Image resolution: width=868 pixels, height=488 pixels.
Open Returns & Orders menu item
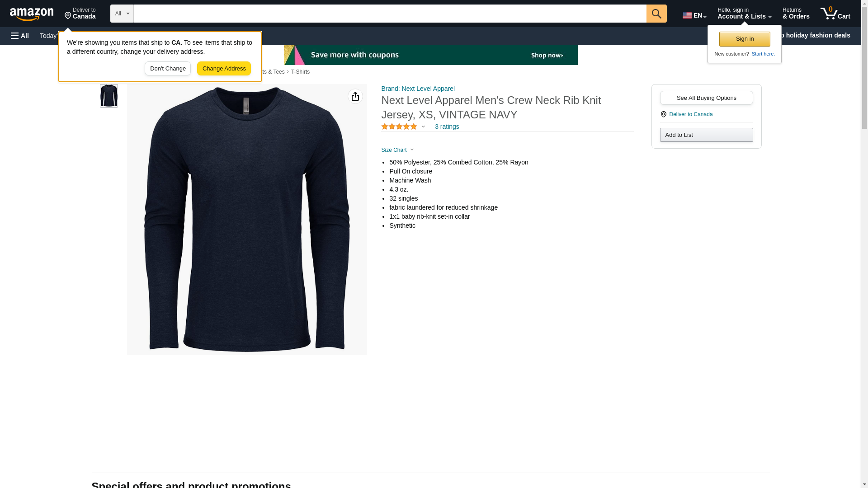[x=796, y=14]
